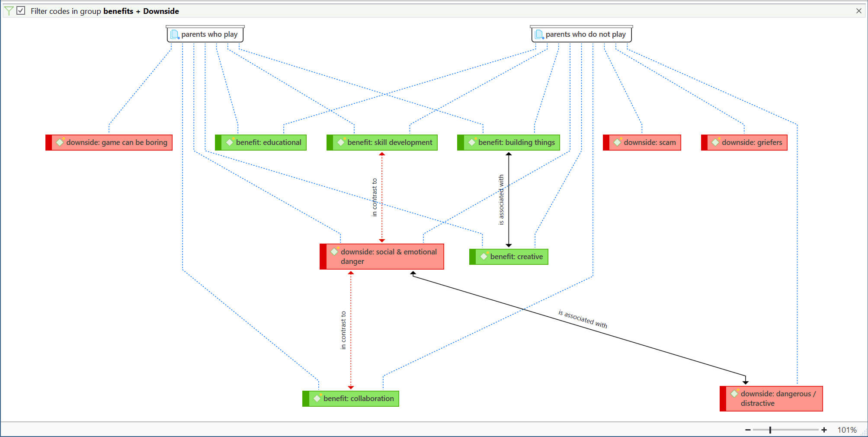Click diamond icon of benefit: creative
This screenshot has width=868, height=437.
point(484,256)
